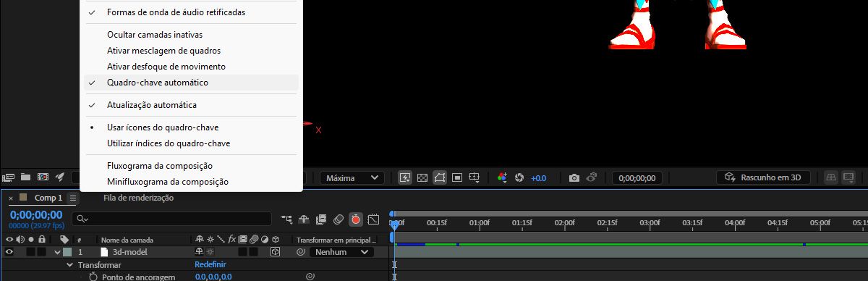Open the Fast Previews options icon
The width and height of the screenshot is (868, 281).
[405, 177]
